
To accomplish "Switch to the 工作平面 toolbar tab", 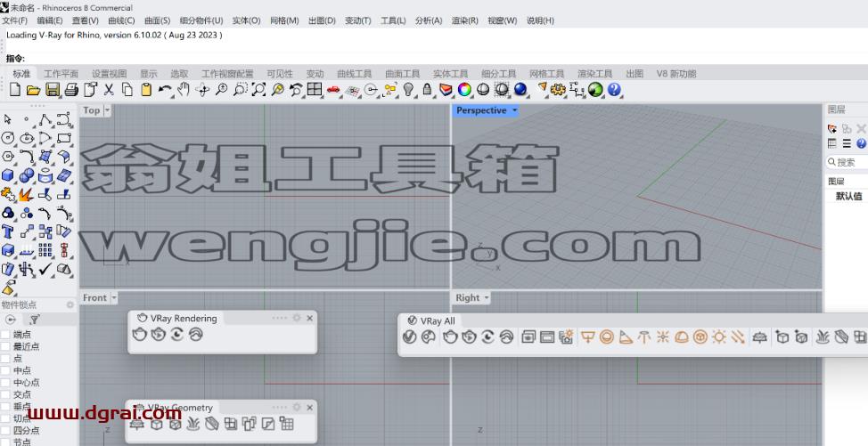I will tap(61, 74).
